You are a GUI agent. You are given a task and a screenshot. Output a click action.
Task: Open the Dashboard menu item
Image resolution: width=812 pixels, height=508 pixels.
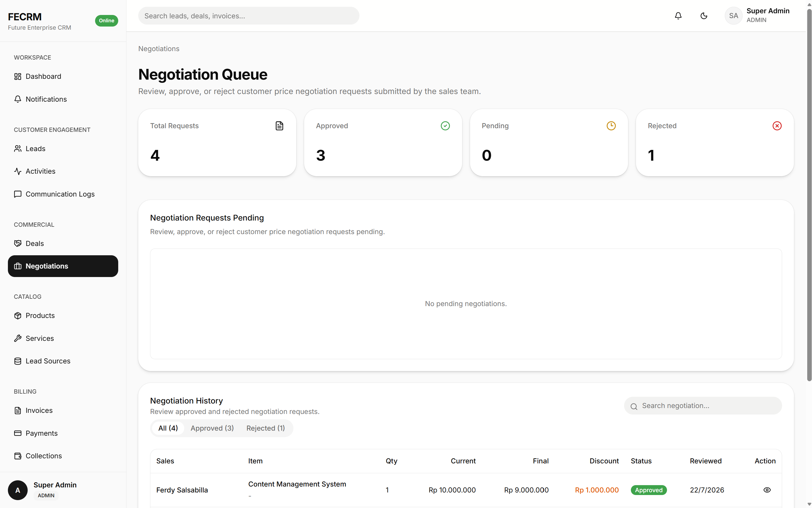(63, 77)
